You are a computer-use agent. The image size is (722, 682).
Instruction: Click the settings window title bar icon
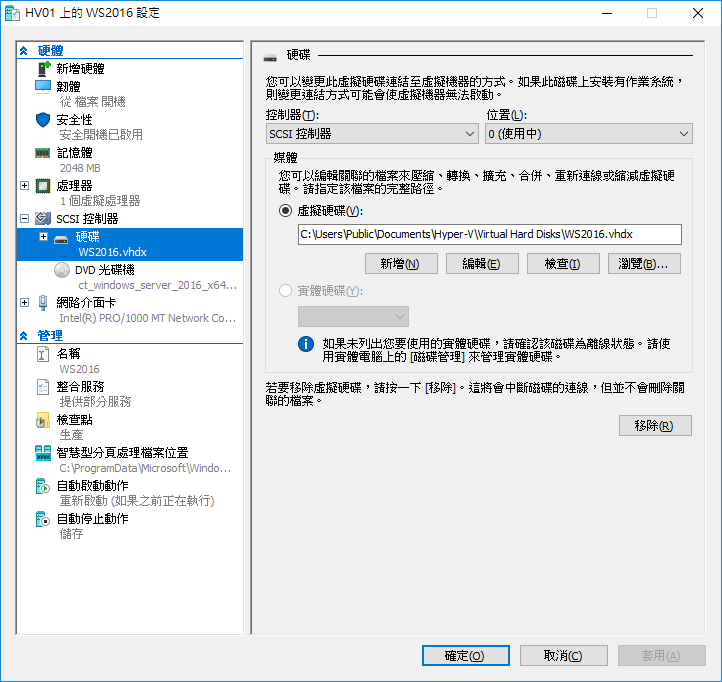click(12, 13)
